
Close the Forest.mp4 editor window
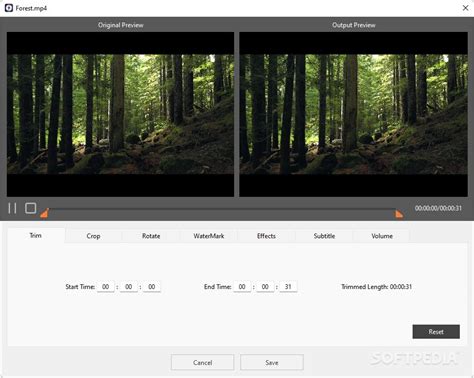point(466,8)
